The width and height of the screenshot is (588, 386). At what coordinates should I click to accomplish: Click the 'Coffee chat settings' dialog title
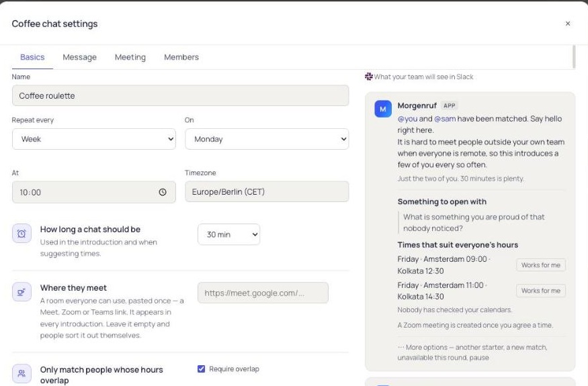coord(54,23)
